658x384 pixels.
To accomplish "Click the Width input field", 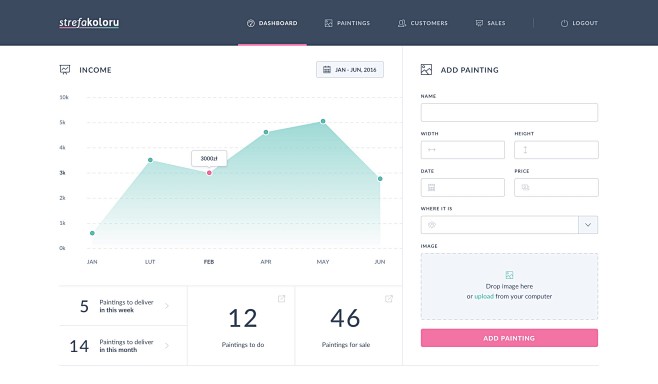I will coord(463,150).
